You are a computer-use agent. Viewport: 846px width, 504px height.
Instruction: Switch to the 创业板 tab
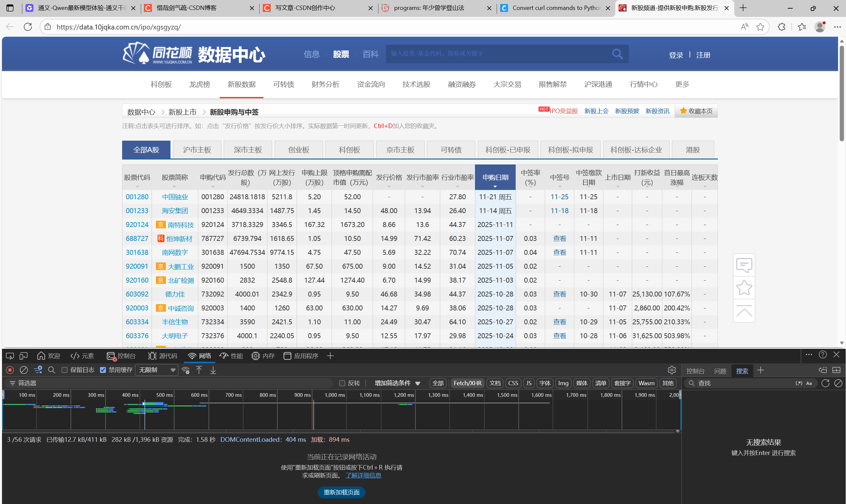pyautogui.click(x=299, y=150)
